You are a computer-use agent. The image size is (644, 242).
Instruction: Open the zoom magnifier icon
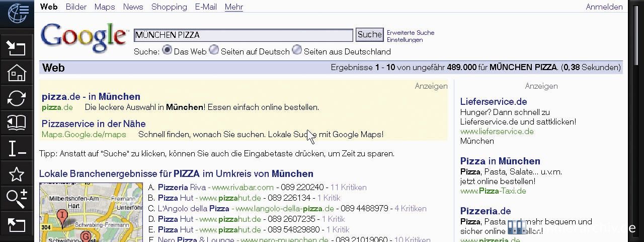coord(17,199)
